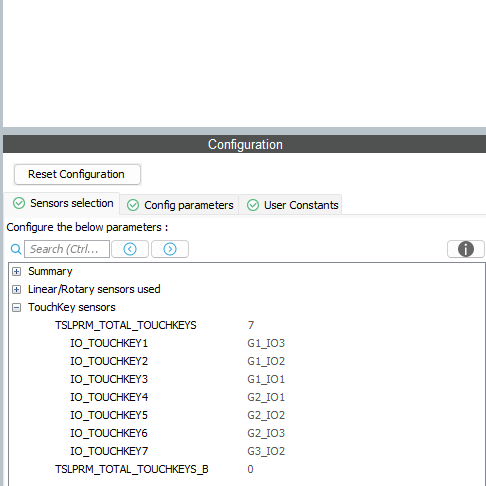Click IO_TOUCHKEY7 value G3_IO2

tap(266, 451)
